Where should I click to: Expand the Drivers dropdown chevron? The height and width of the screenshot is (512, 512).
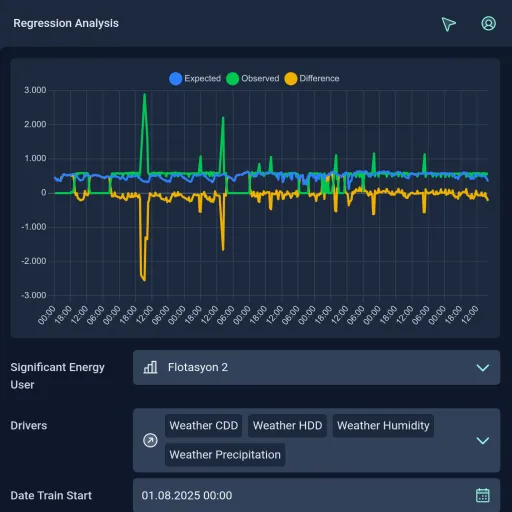[483, 440]
